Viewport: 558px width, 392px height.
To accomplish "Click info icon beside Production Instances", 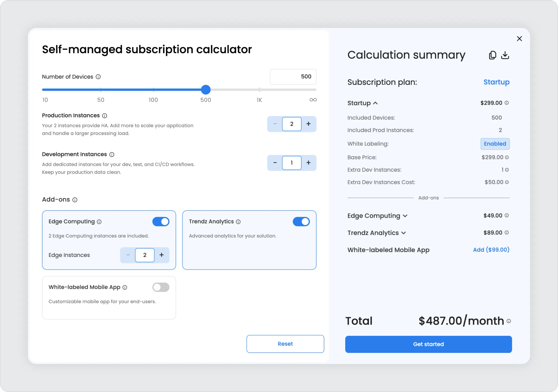I will [104, 116].
